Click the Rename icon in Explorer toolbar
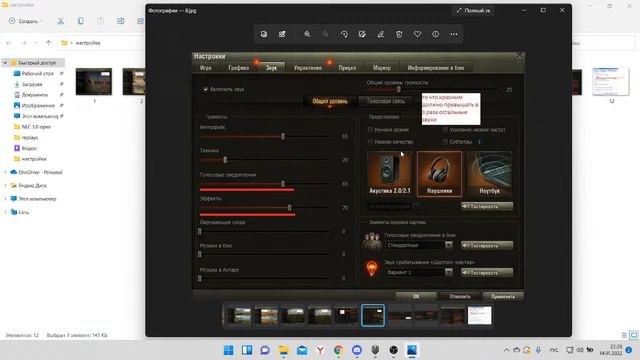This screenshot has height=360, width=640. 120,21
